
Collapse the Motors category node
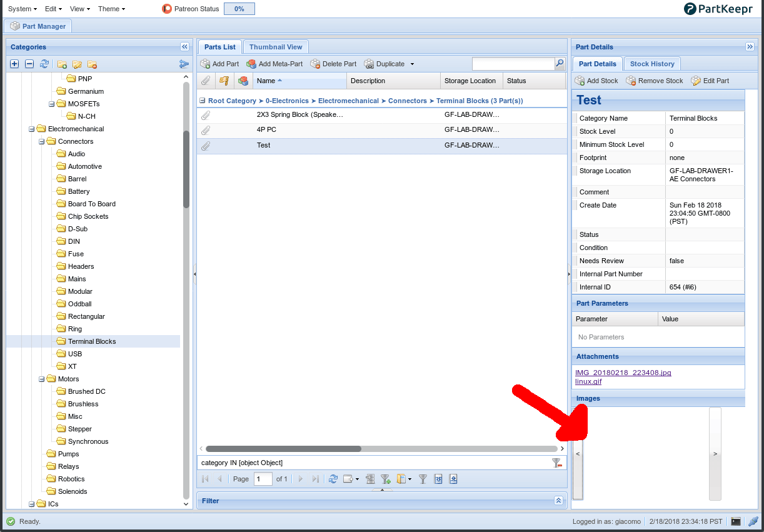click(42, 379)
